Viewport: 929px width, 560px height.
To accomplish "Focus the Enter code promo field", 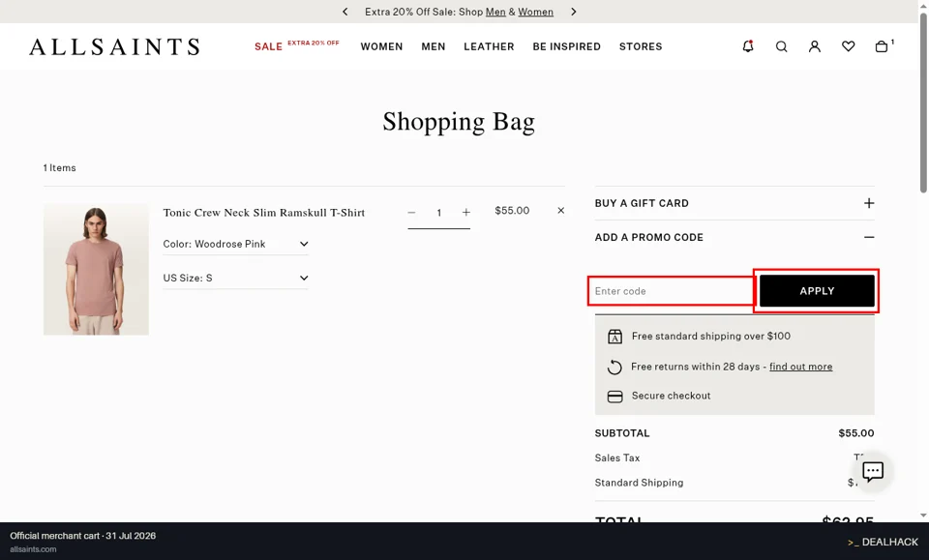I will point(672,291).
